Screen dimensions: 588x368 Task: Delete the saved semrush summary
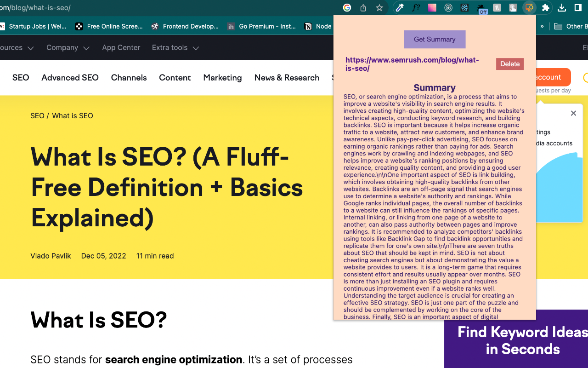click(x=510, y=64)
